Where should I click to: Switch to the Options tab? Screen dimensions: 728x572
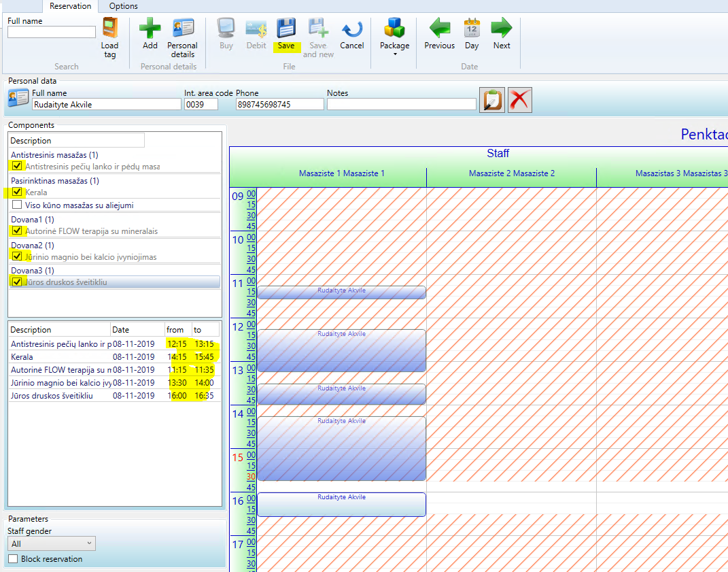point(124,6)
